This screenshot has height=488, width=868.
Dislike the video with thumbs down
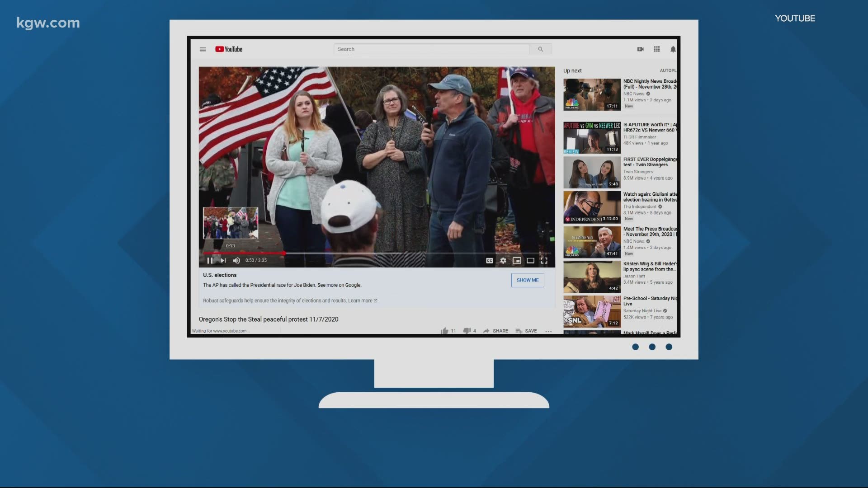click(x=467, y=331)
